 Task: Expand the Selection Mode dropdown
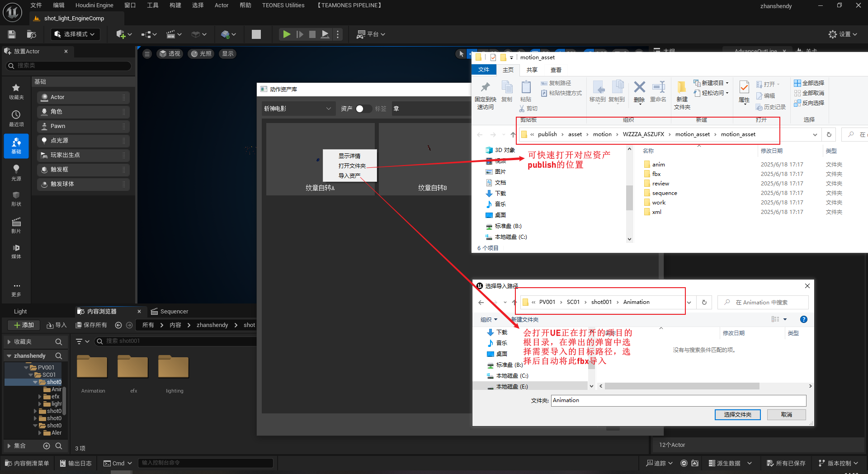click(x=75, y=34)
